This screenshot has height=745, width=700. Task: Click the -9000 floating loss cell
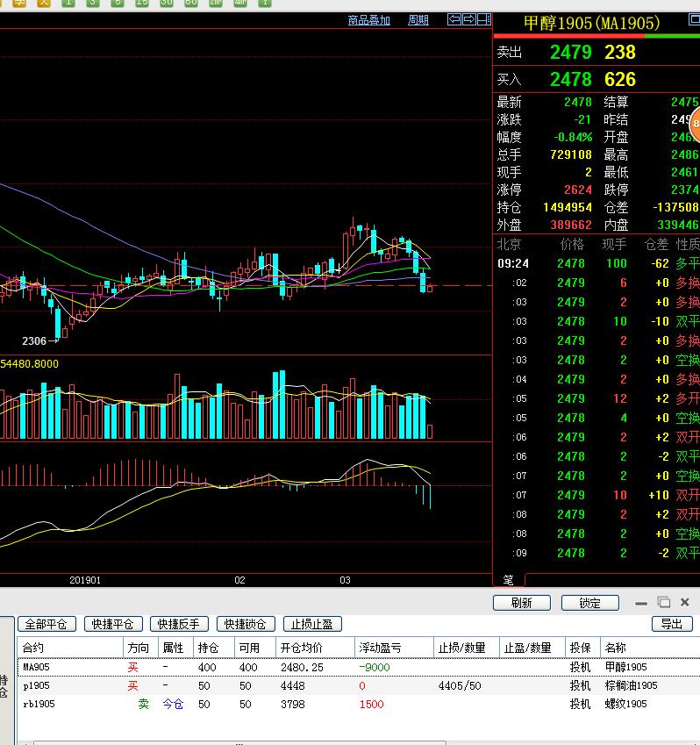tap(375, 667)
